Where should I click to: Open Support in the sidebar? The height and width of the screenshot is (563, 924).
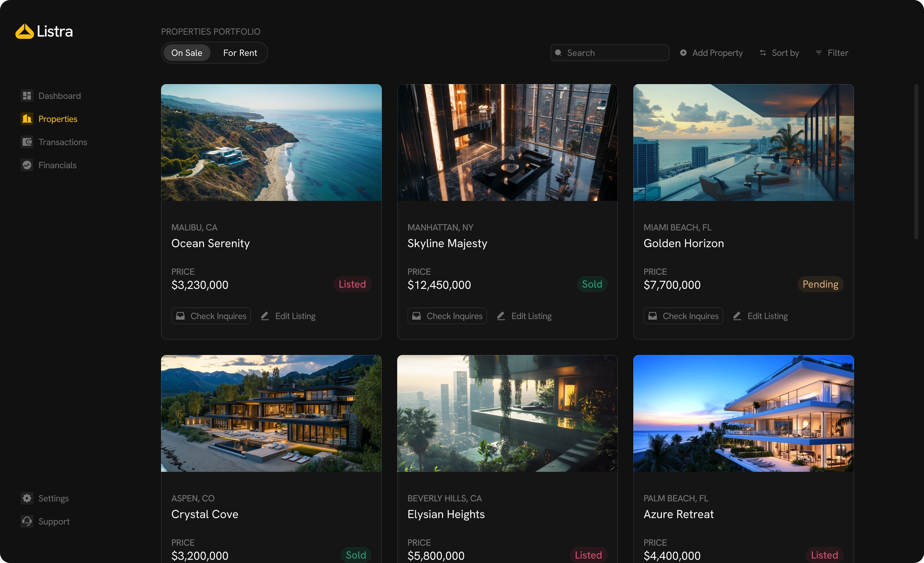(x=45, y=521)
